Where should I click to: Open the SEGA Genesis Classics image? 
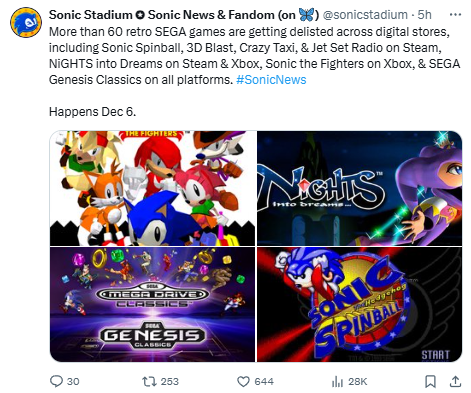click(152, 304)
